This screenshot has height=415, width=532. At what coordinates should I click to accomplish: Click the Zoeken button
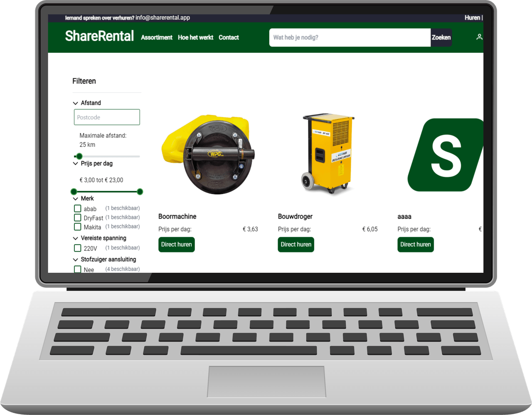coord(441,37)
